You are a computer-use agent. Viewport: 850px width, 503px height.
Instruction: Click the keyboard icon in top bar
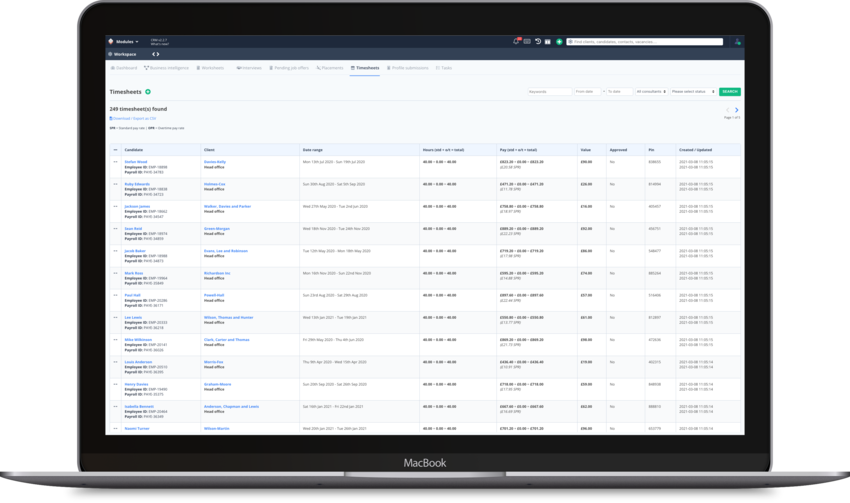[x=527, y=41]
